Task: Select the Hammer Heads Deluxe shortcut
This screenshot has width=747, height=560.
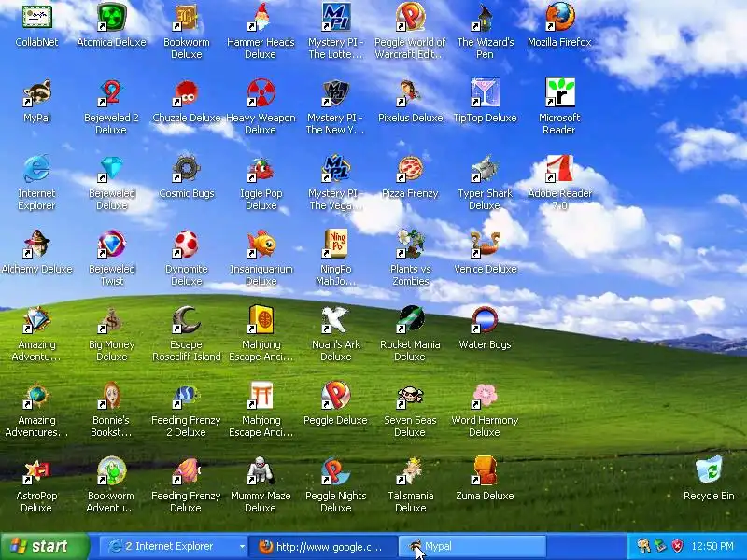Action: pyautogui.click(x=261, y=17)
